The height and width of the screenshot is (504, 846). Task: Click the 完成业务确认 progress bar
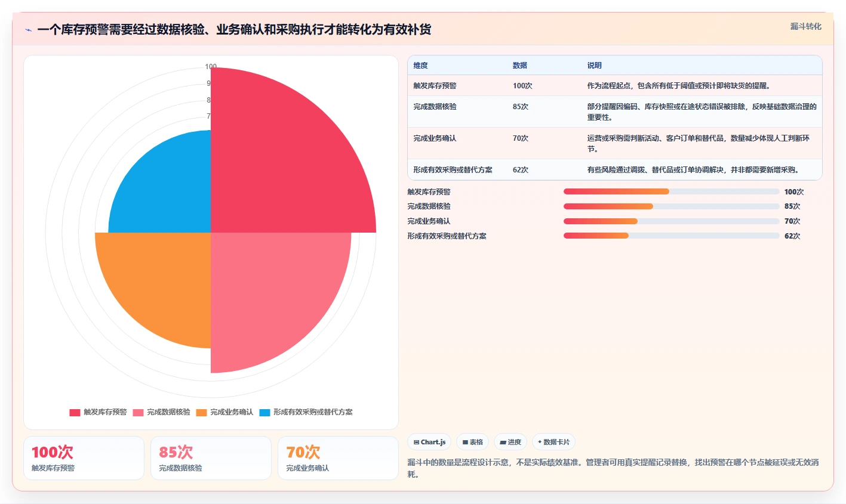672,221
